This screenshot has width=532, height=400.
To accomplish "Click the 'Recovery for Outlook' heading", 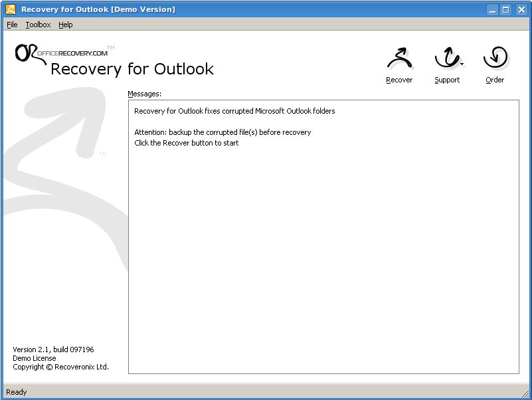I will (132, 69).
